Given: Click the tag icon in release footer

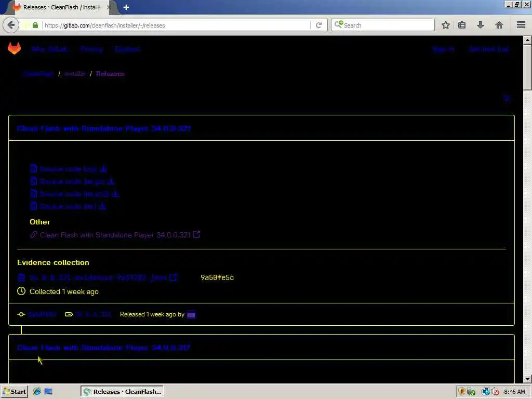Looking at the screenshot, I should [69, 314].
